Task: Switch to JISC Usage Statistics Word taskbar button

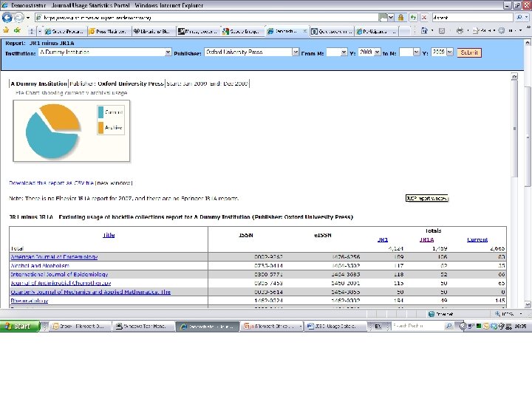Action: [x=335, y=327]
